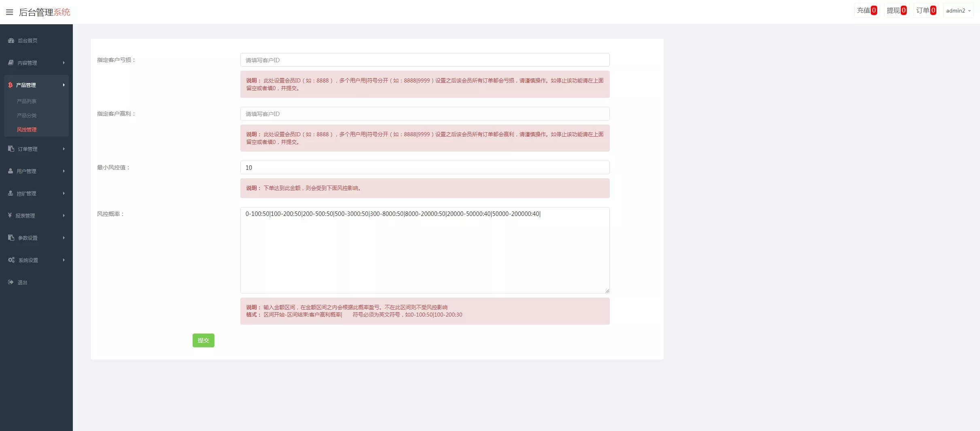
Task: Click the hamburger menu icon in header
Action: tap(9, 12)
